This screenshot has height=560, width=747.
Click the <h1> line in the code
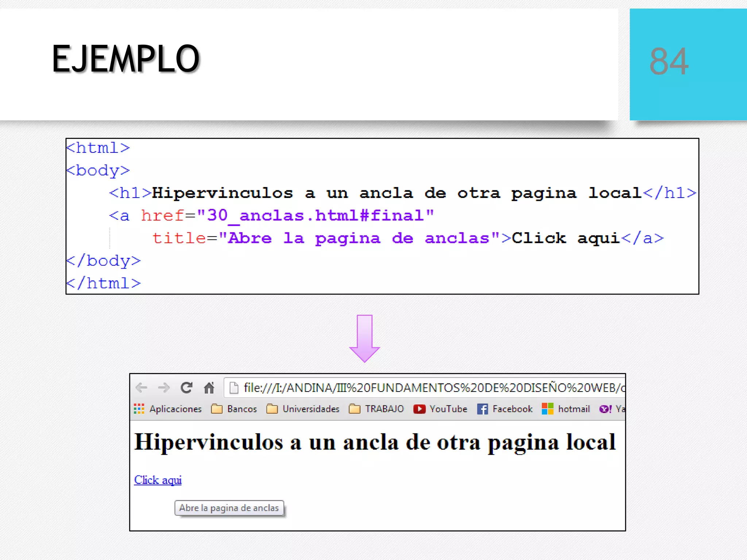tap(403, 193)
